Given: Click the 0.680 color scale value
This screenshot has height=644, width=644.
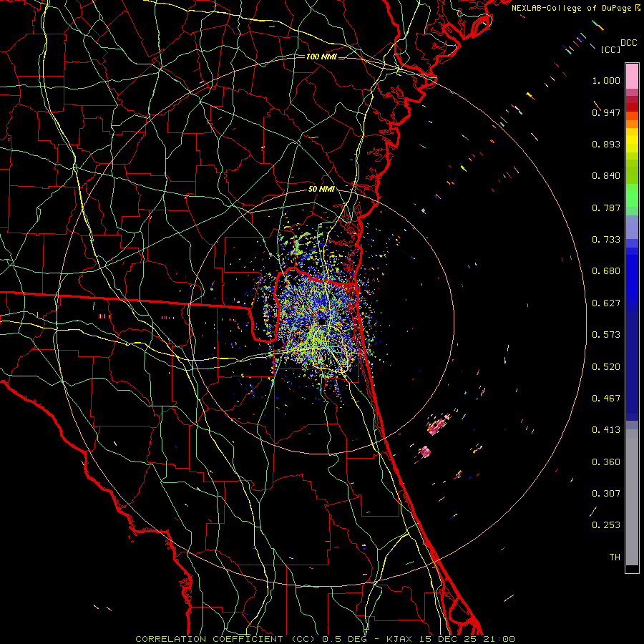Looking at the screenshot, I should 606,270.
